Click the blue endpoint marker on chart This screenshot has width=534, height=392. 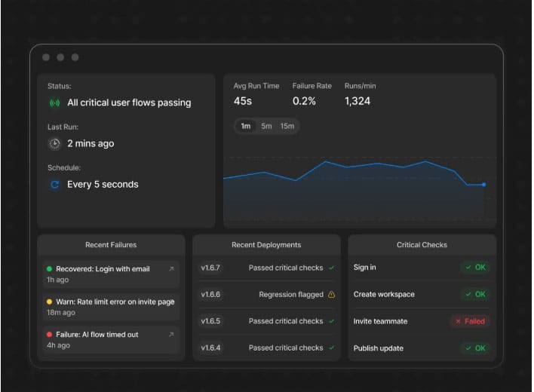[x=483, y=185]
